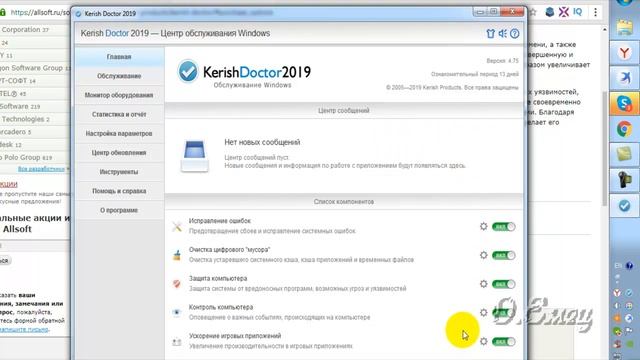This screenshot has height=360, width=640.
Task: Click the Исправление ошибок tools icon
Action: [x=177, y=227]
